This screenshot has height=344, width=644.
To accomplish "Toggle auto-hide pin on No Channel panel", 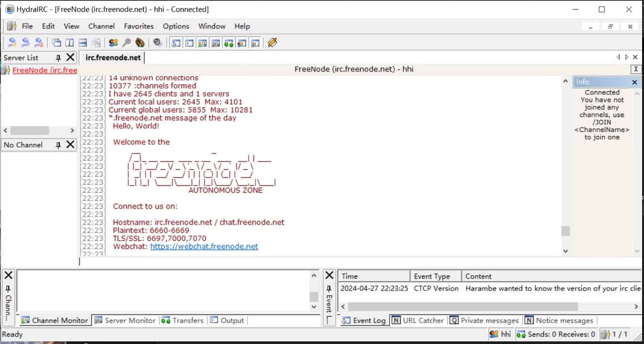I will point(58,145).
